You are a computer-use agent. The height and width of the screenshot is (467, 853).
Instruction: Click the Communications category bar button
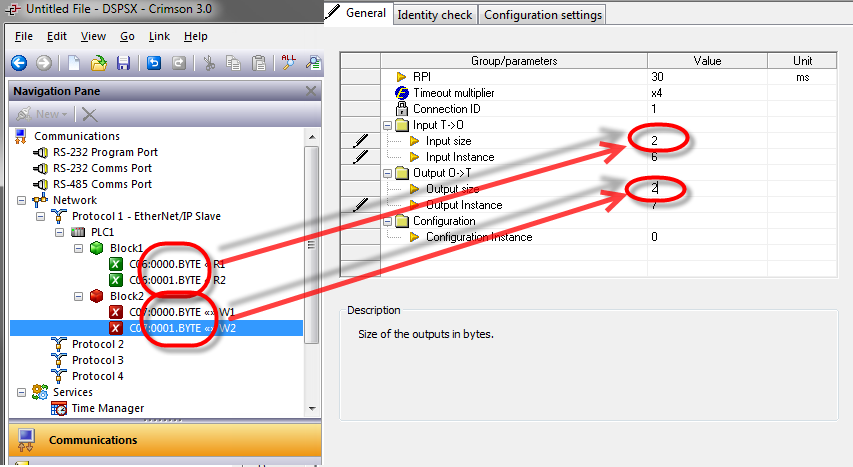[x=165, y=440]
